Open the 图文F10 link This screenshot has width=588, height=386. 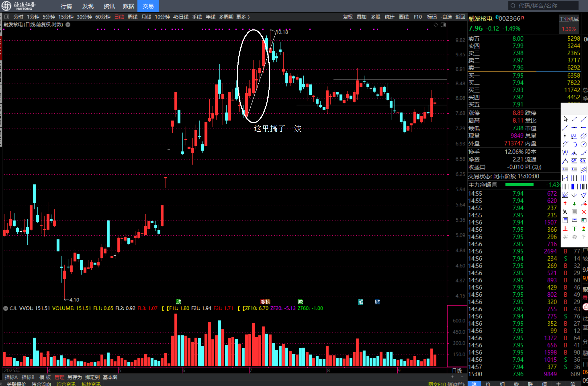(x=437, y=384)
